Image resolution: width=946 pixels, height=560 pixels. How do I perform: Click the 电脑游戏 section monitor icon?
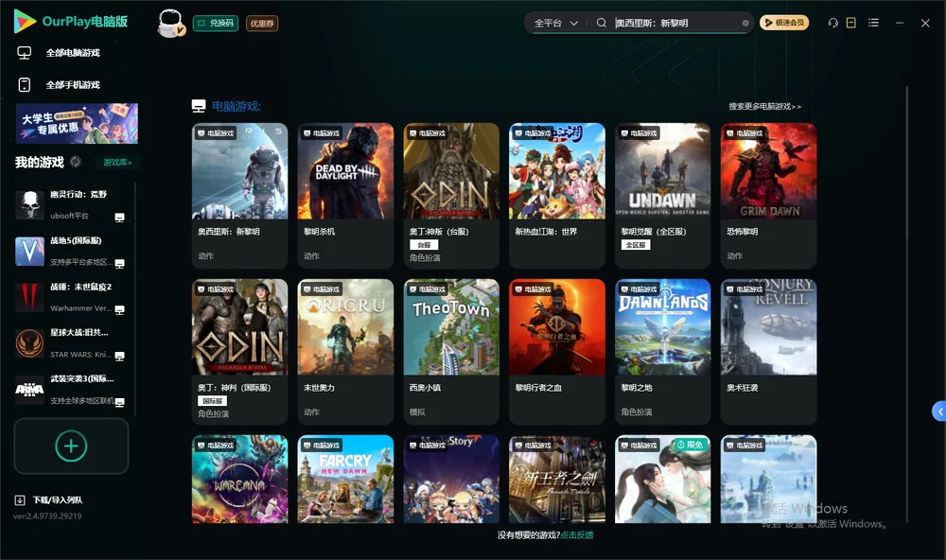point(199,106)
